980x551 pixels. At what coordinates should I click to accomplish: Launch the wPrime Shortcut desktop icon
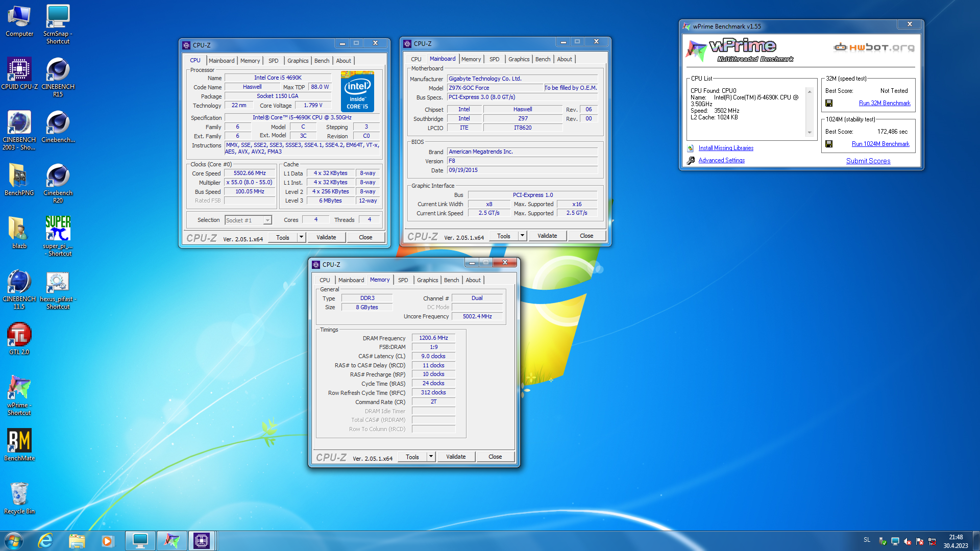point(19,396)
